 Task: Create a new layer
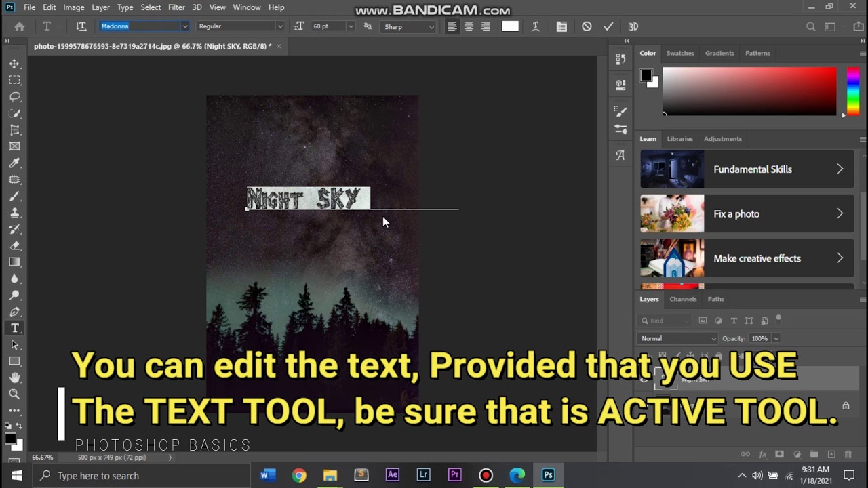831,454
